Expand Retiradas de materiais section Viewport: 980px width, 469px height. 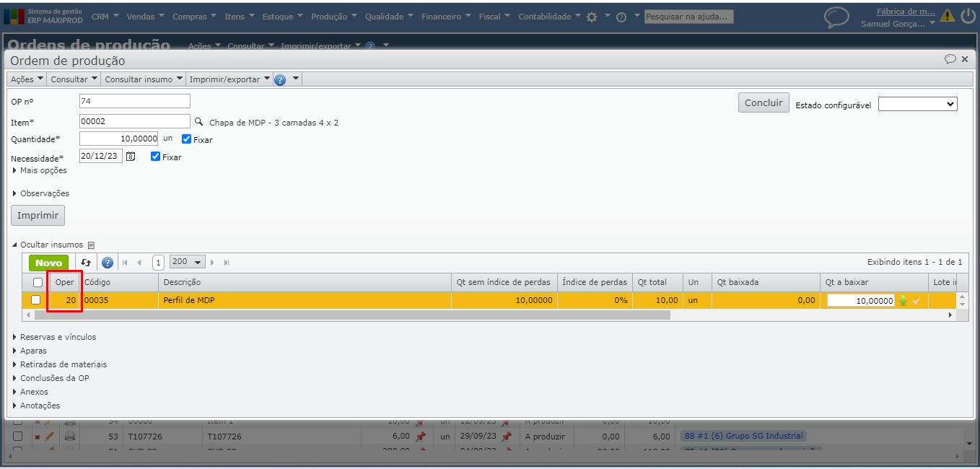click(59, 364)
